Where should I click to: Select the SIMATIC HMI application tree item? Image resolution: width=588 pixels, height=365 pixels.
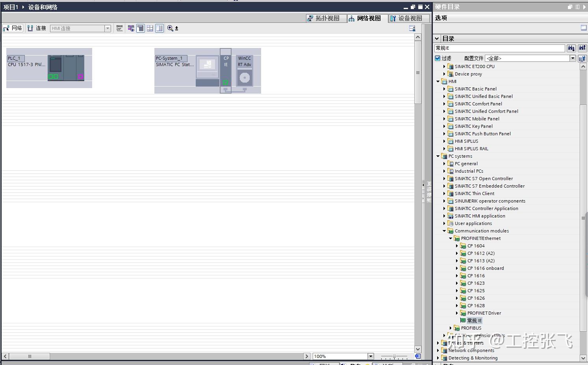[480, 216]
